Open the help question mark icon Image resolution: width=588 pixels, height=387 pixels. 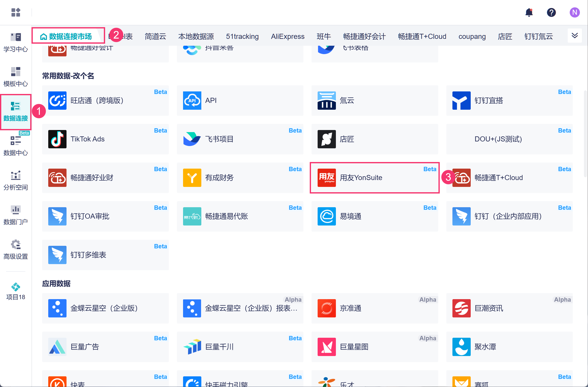click(551, 12)
